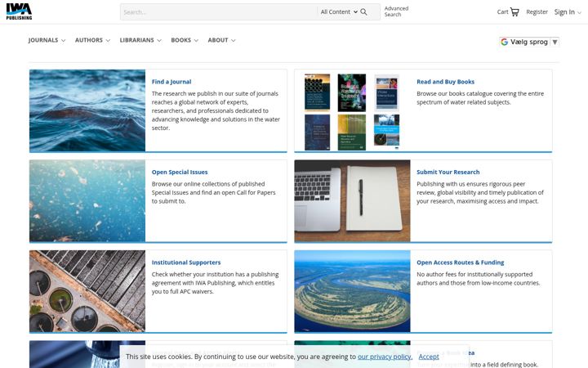Expand the Authors menu

pyautogui.click(x=92, y=40)
